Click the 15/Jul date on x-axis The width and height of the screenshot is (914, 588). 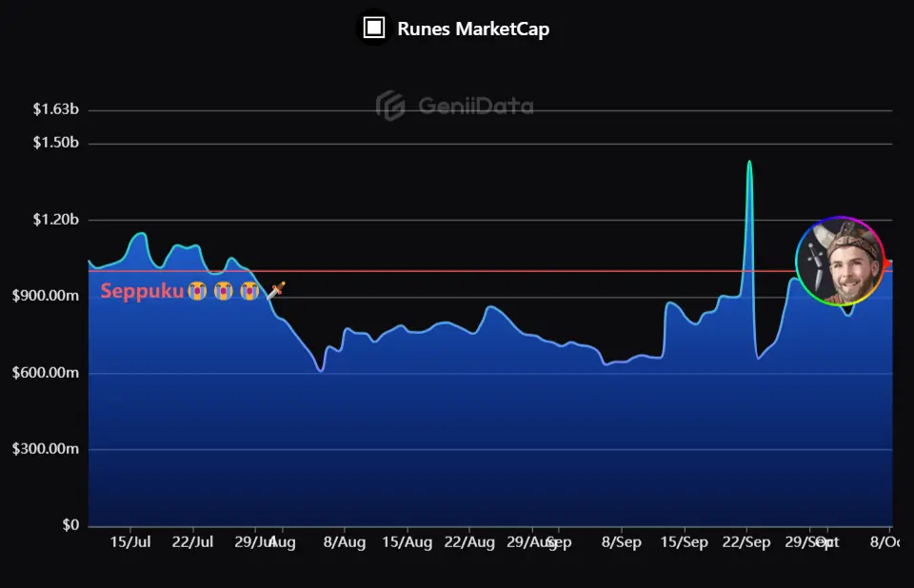(130, 542)
